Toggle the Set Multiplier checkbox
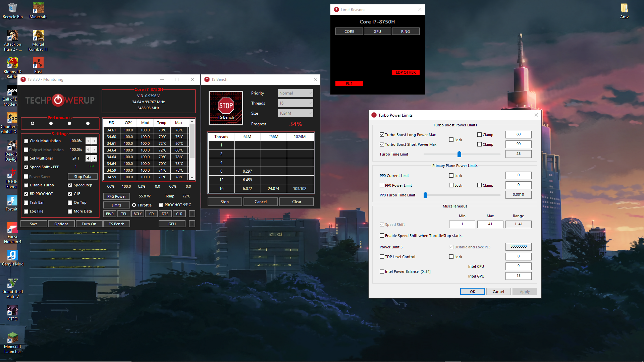Viewport: 644px width, 362px height. coord(26,158)
